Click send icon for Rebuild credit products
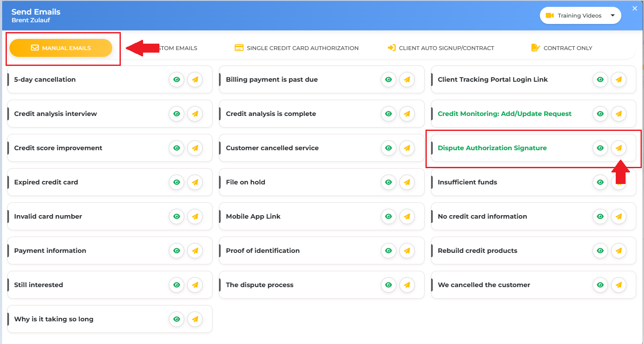This screenshot has width=644, height=344. [x=619, y=251]
